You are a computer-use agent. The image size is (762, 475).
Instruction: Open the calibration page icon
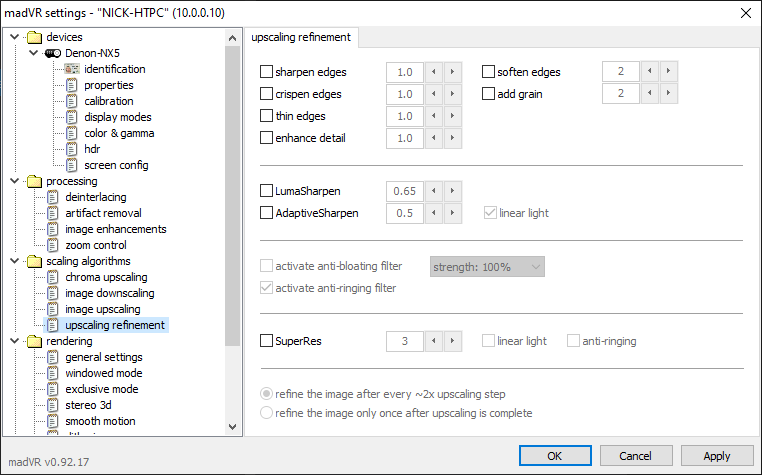(x=71, y=101)
